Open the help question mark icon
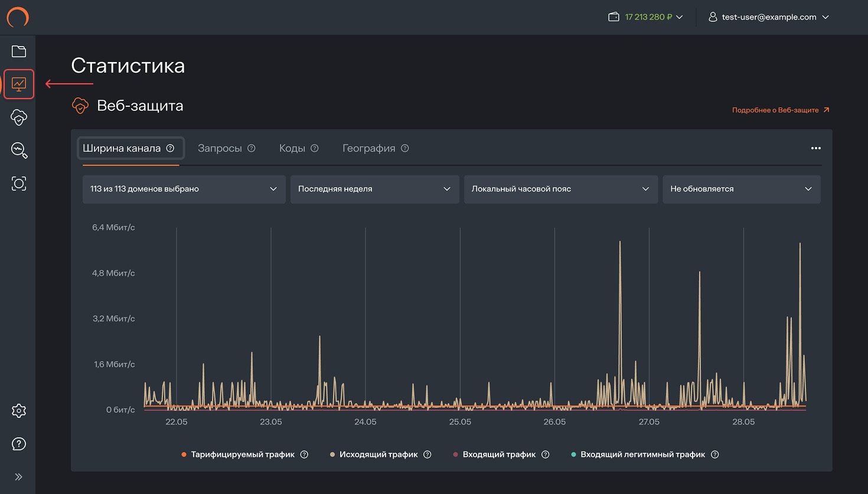This screenshot has width=868, height=494. [19, 444]
